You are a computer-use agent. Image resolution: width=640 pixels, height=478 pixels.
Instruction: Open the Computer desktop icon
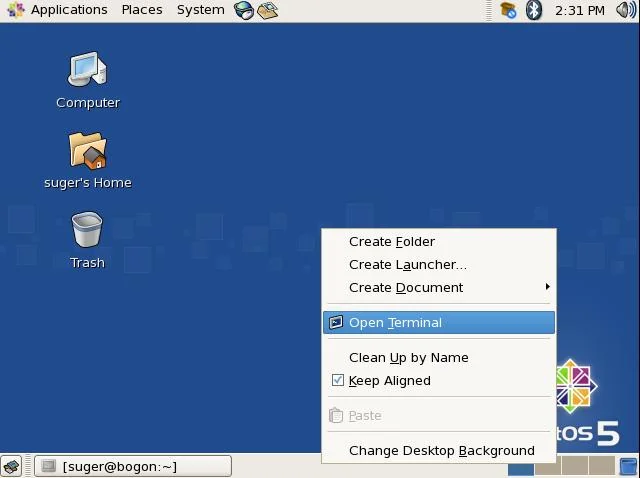click(87, 69)
